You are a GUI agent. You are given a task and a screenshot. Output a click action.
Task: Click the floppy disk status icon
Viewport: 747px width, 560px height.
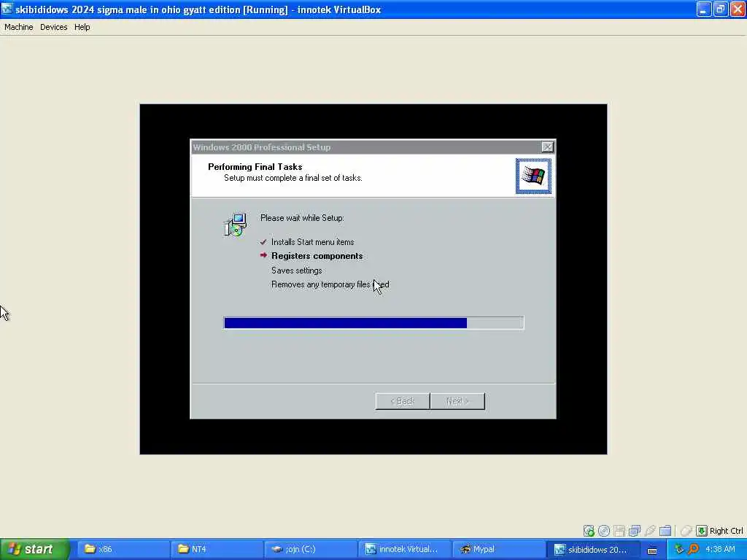(619, 531)
